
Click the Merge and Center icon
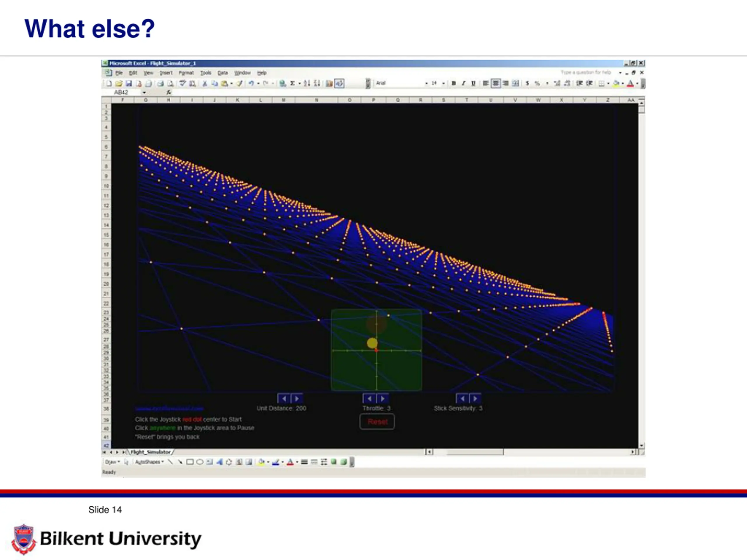[515, 83]
